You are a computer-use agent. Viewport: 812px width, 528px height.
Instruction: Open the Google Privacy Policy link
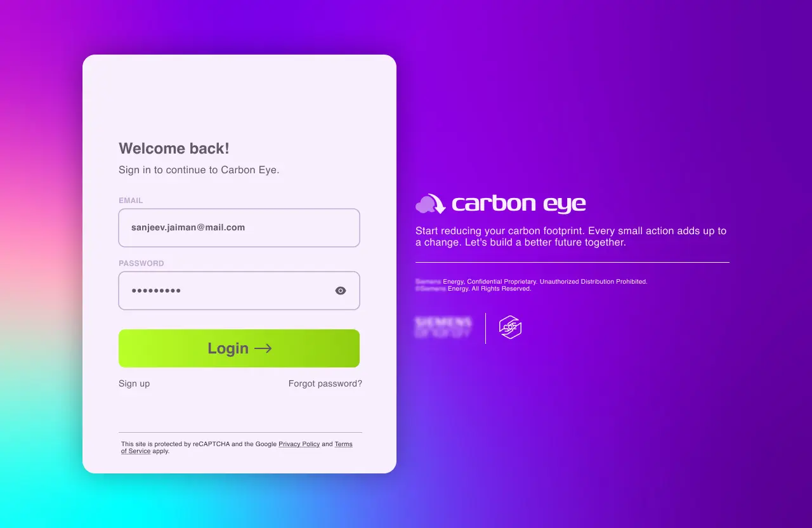pos(299,444)
